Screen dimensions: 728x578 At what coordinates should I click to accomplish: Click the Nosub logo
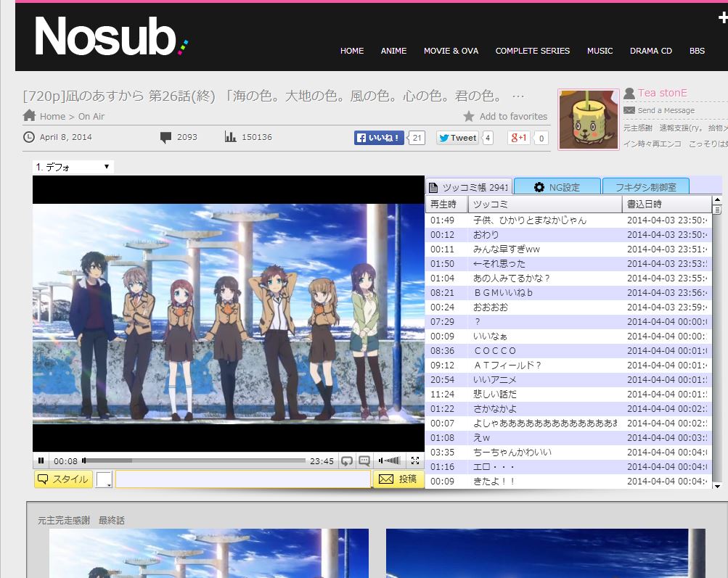tap(110, 36)
